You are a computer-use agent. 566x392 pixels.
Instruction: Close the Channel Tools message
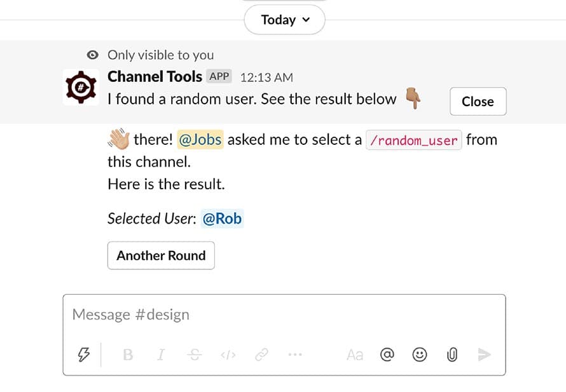click(478, 102)
